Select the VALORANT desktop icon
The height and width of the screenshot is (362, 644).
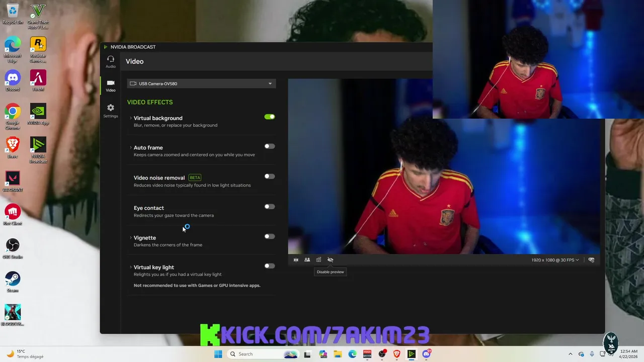(x=13, y=182)
